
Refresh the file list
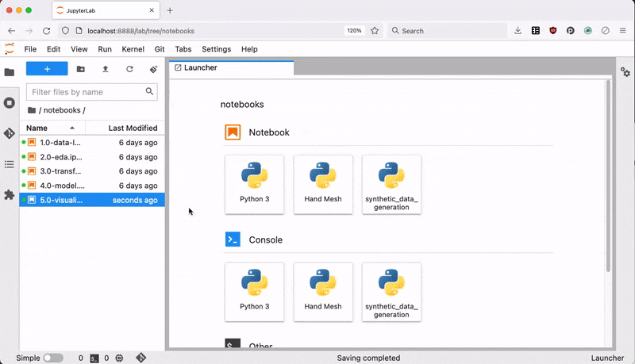click(x=129, y=69)
